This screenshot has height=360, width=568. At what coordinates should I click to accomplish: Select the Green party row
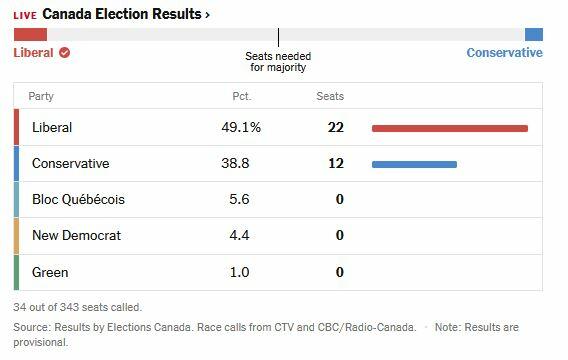click(278, 272)
